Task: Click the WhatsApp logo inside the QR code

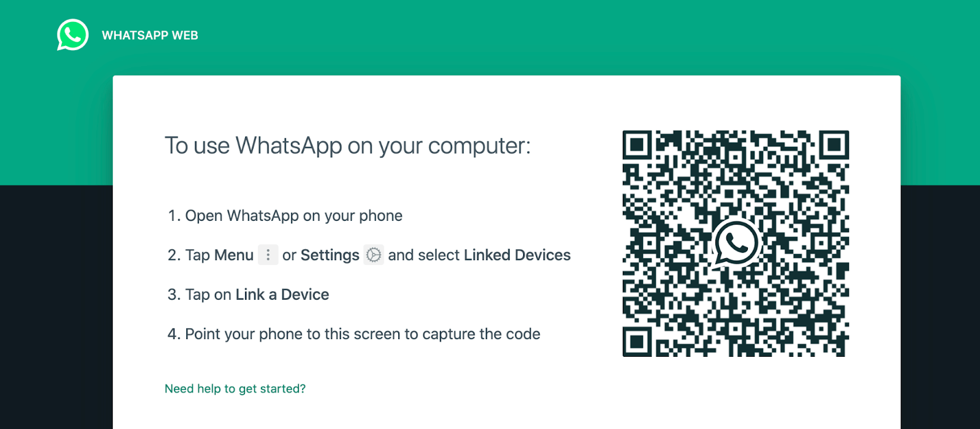Action: (x=736, y=243)
